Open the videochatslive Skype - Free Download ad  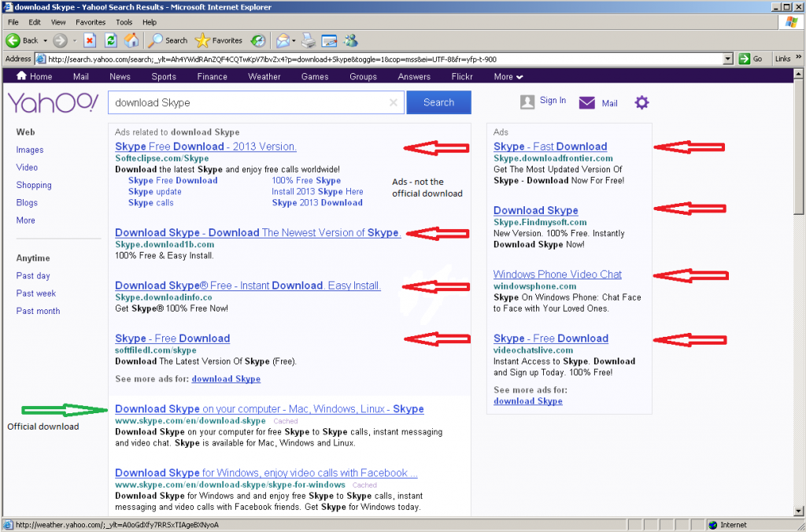pyautogui.click(x=551, y=338)
